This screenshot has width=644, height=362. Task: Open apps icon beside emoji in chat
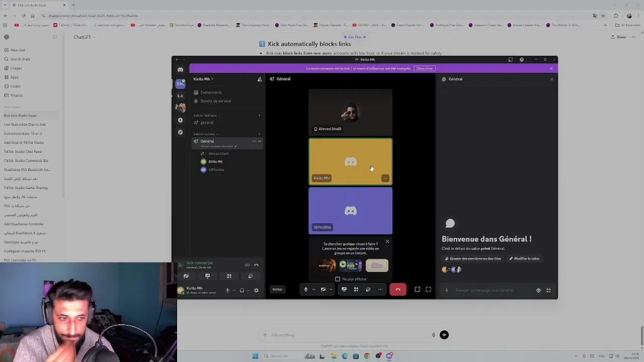(x=548, y=291)
